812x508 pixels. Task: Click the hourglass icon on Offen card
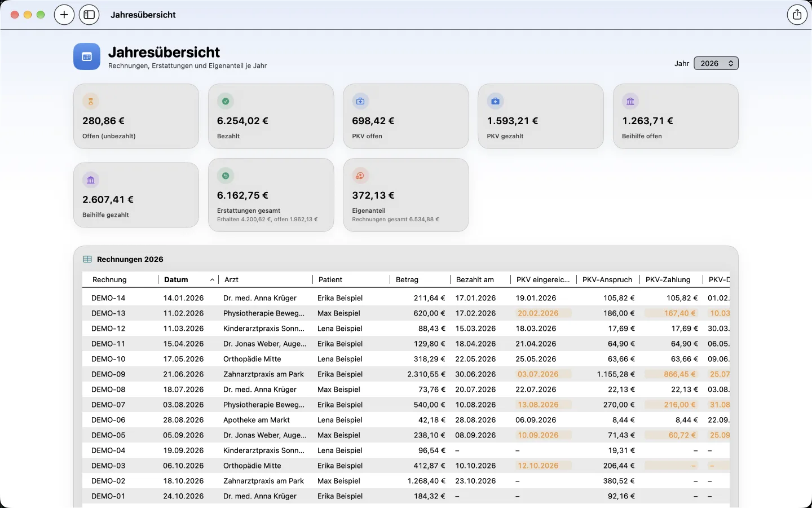point(91,101)
